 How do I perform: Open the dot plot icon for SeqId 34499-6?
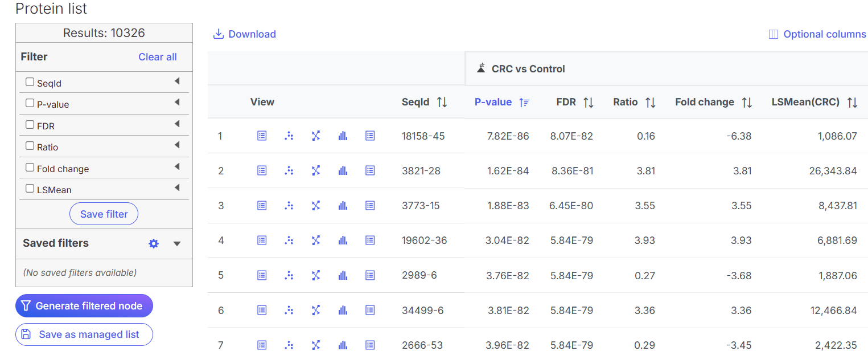289,310
